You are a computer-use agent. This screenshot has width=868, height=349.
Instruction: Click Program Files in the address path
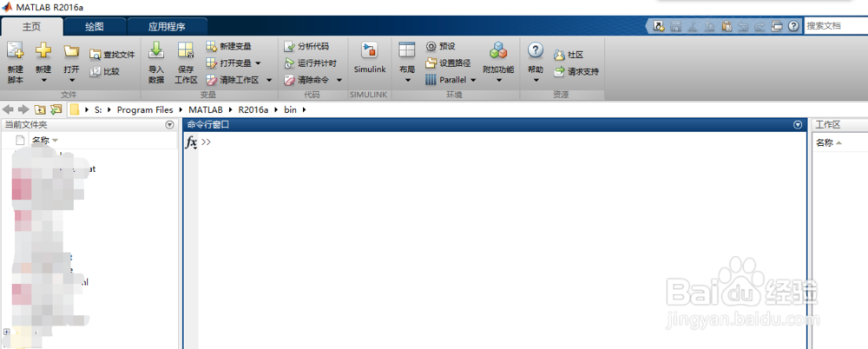pyautogui.click(x=145, y=109)
